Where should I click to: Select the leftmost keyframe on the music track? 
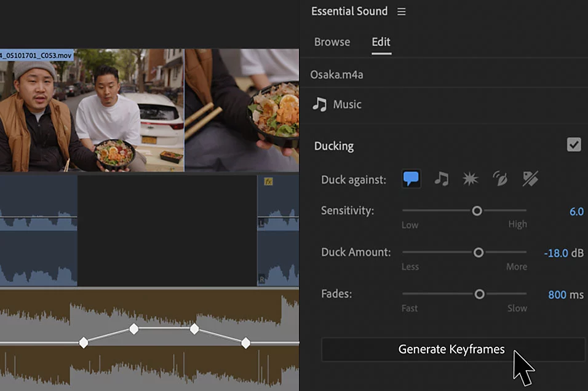(84, 342)
